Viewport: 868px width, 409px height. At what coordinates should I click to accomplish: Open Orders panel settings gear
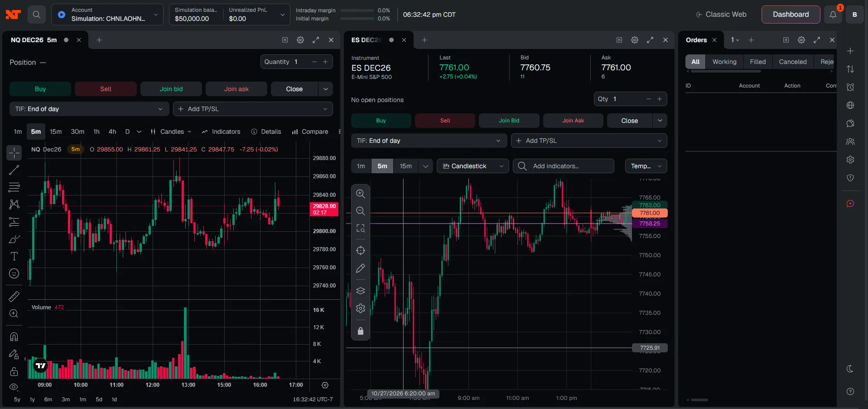click(x=801, y=40)
